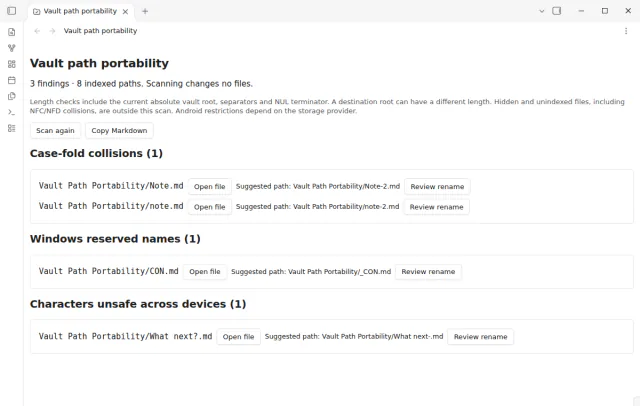Screen dimensions: 640x406
Task: Close the Vault path portability tab
Action: coord(125,11)
